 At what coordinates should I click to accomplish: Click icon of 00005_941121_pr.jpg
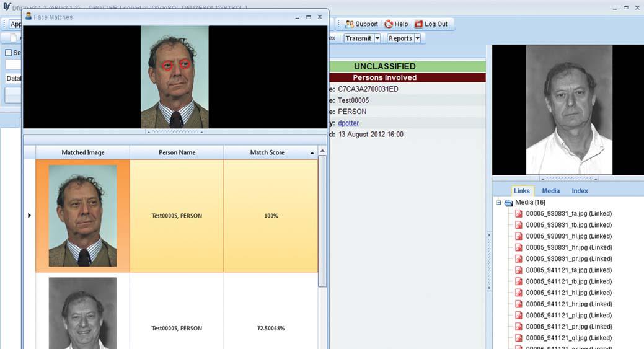(x=519, y=327)
